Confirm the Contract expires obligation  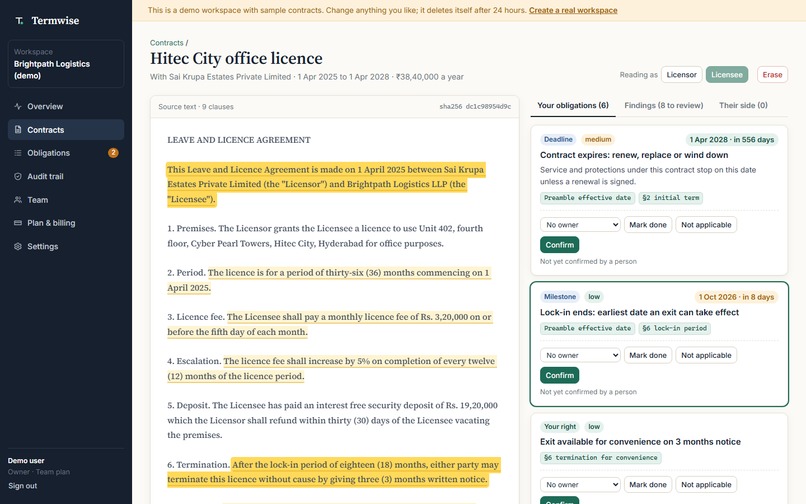(x=559, y=245)
